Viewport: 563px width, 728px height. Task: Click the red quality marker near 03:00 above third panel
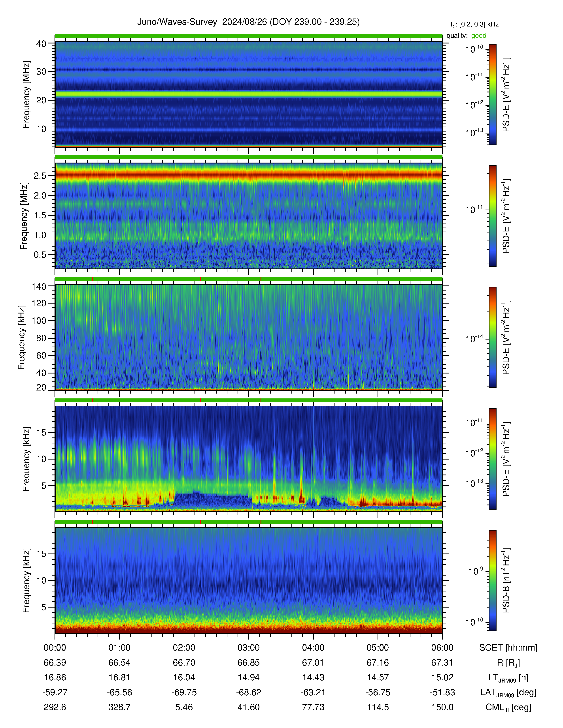pyautogui.click(x=261, y=279)
